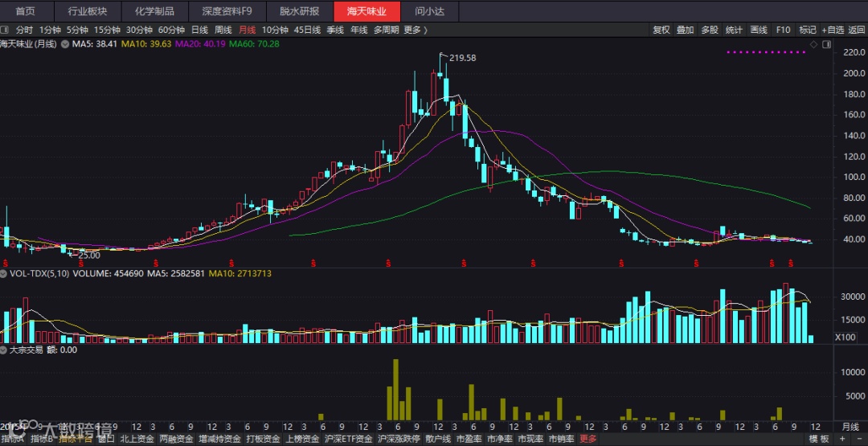Image resolution: width=868 pixels, height=446 pixels.
Task: Click the 统计 button
Action: point(734,30)
